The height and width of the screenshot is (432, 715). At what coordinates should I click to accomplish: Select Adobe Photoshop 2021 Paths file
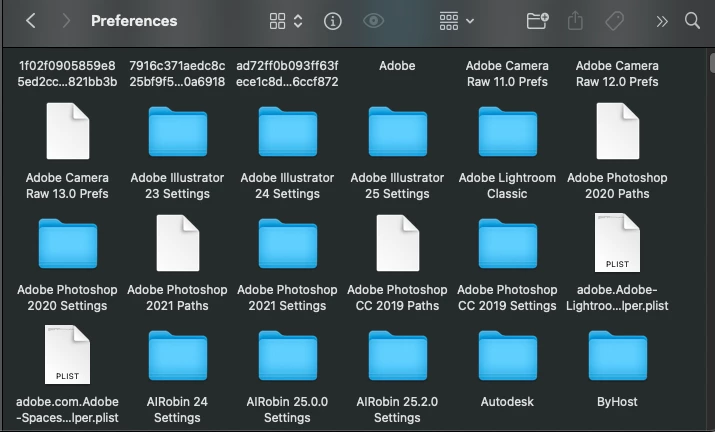178,243
